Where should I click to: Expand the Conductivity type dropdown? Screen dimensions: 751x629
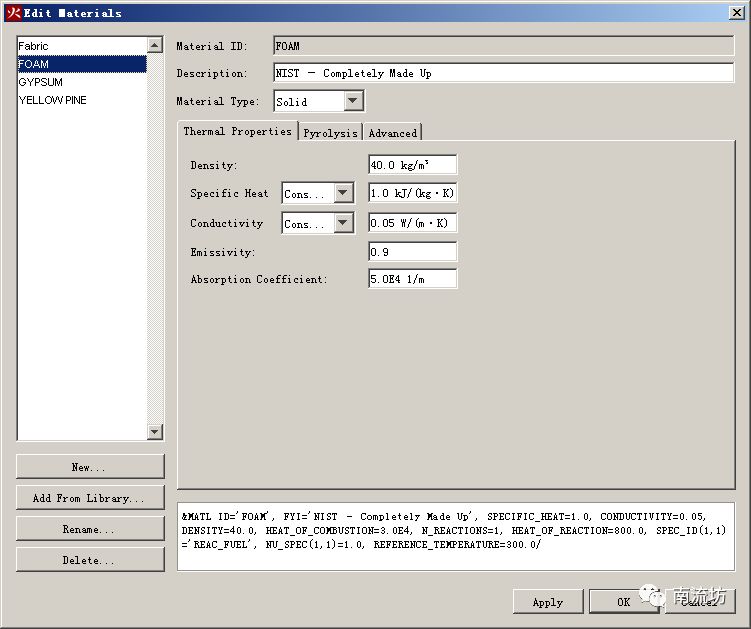pos(343,223)
